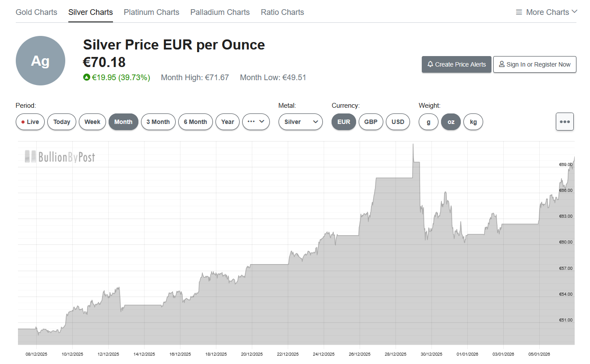The image size is (590, 364).
Task: Click the 24/12/2025 date axis label
Action: tap(324, 354)
